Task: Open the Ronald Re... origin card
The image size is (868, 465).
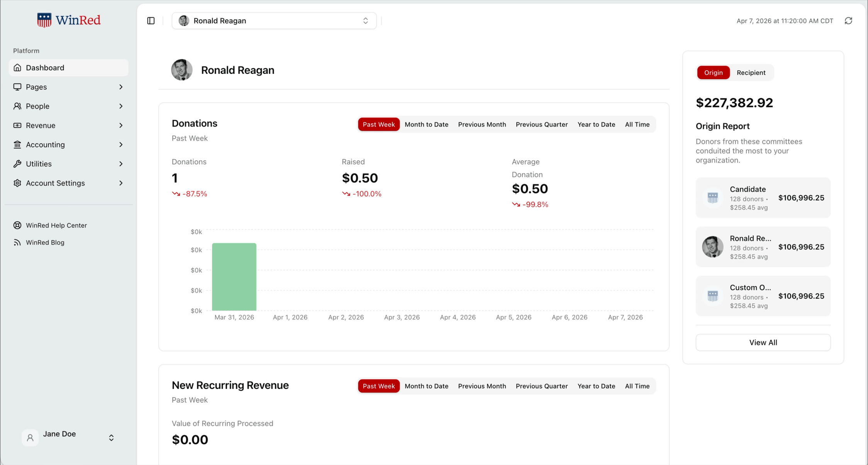Action: (x=763, y=247)
